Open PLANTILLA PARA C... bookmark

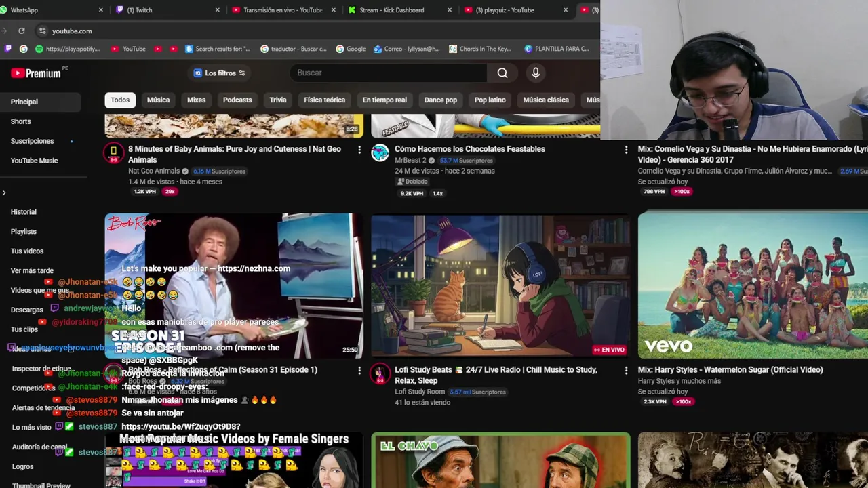[557, 49]
